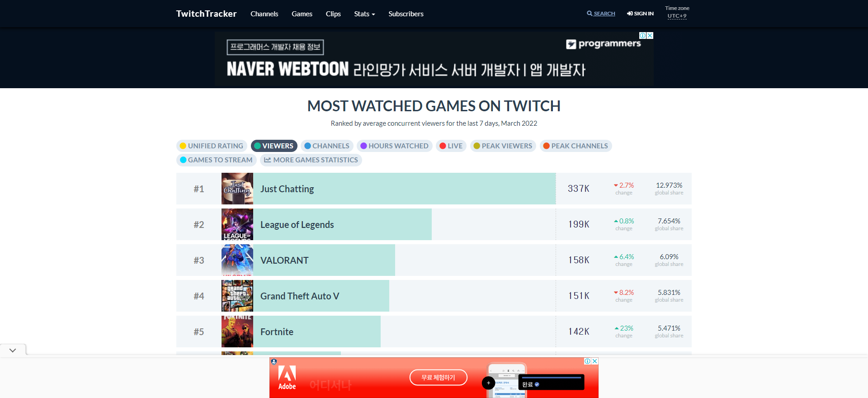Click the 6.4% change value for VALORANT

[x=624, y=257]
